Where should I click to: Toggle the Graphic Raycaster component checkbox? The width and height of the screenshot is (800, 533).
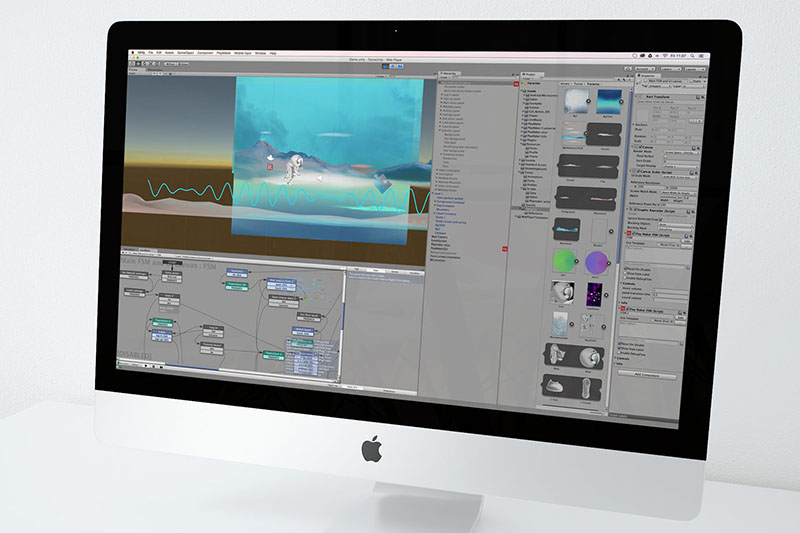pos(635,210)
